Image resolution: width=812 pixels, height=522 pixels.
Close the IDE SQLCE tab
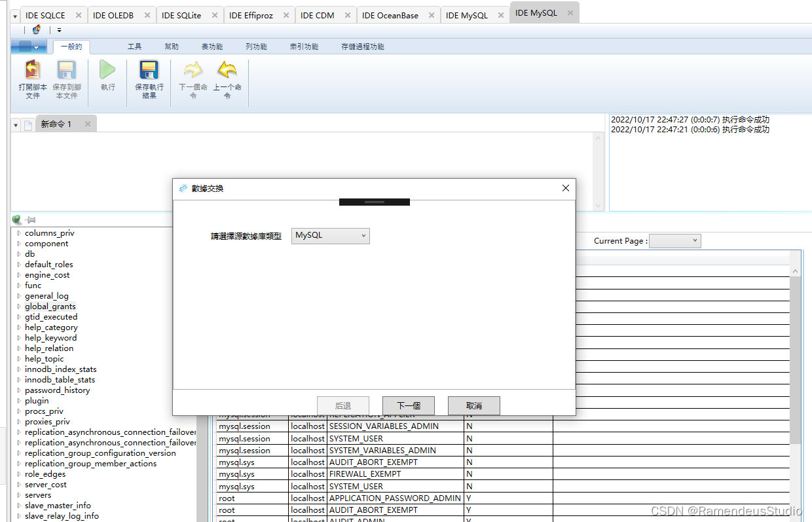click(x=79, y=15)
